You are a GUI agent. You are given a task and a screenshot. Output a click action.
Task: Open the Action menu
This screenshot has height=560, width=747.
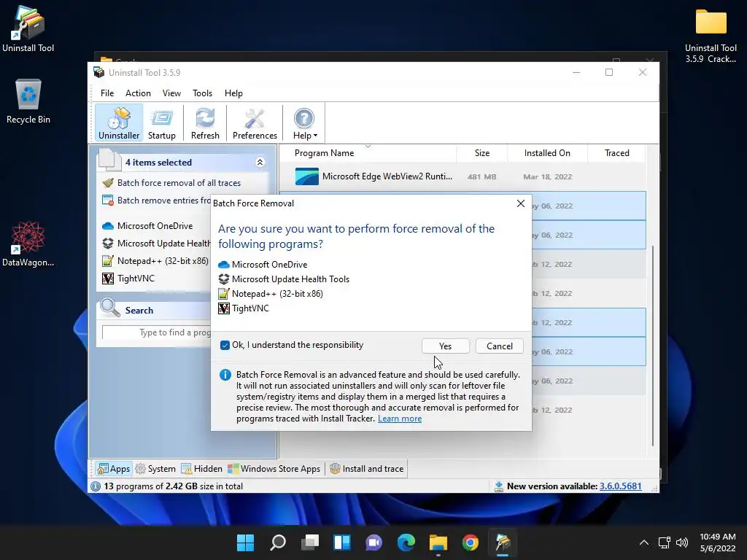pos(138,93)
